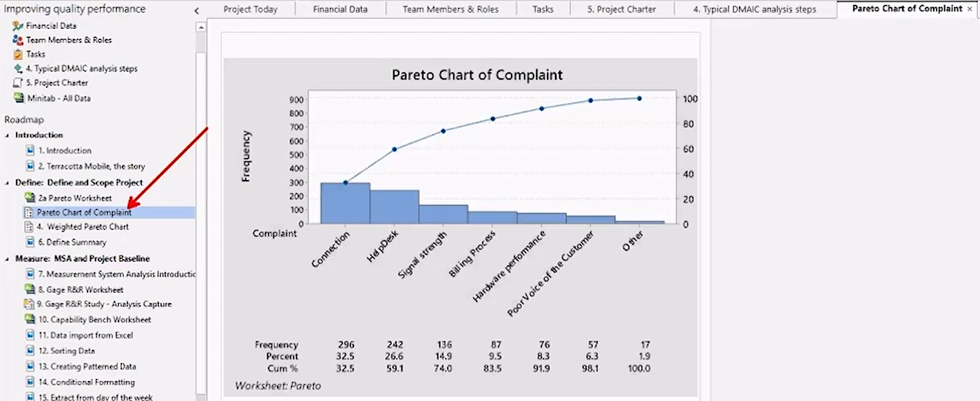Open the 2a Pareto Worksheet icon
This screenshot has height=401, width=980.
pos(30,198)
